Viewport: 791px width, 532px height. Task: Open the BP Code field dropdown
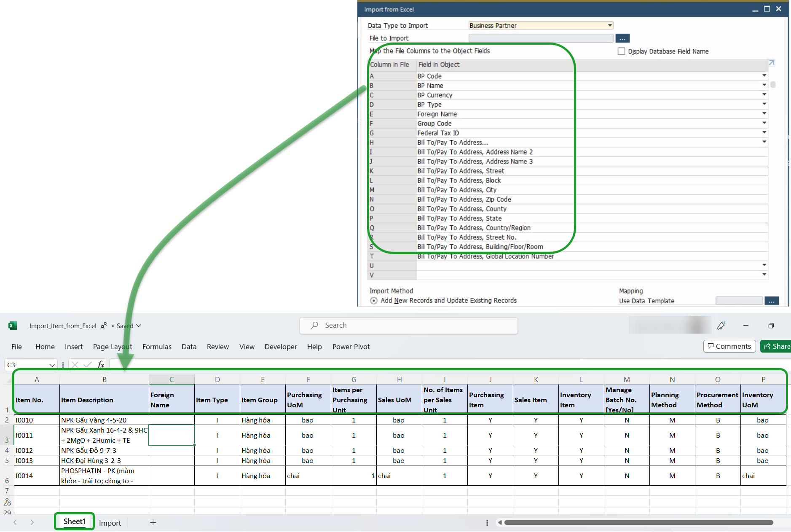pos(764,76)
